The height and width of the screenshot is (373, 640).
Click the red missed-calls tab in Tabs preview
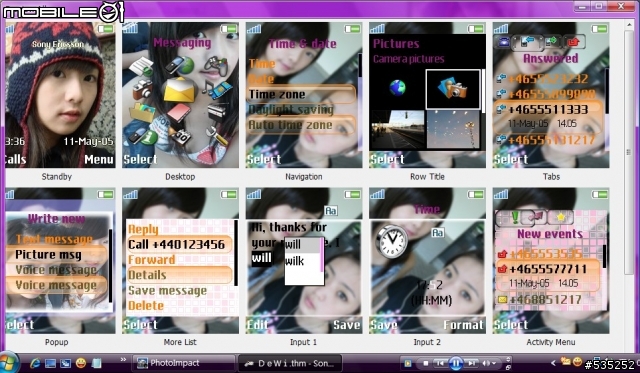[x=574, y=42]
